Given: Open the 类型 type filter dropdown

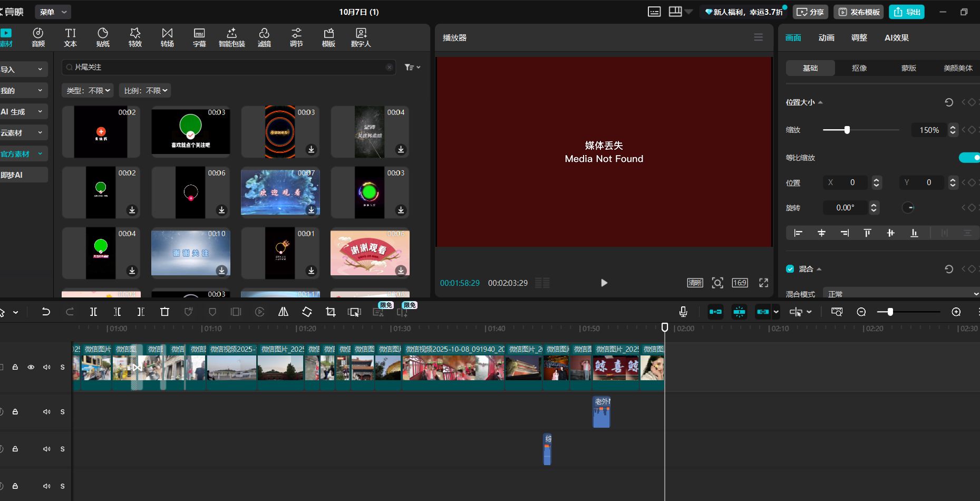Looking at the screenshot, I should 88,91.
